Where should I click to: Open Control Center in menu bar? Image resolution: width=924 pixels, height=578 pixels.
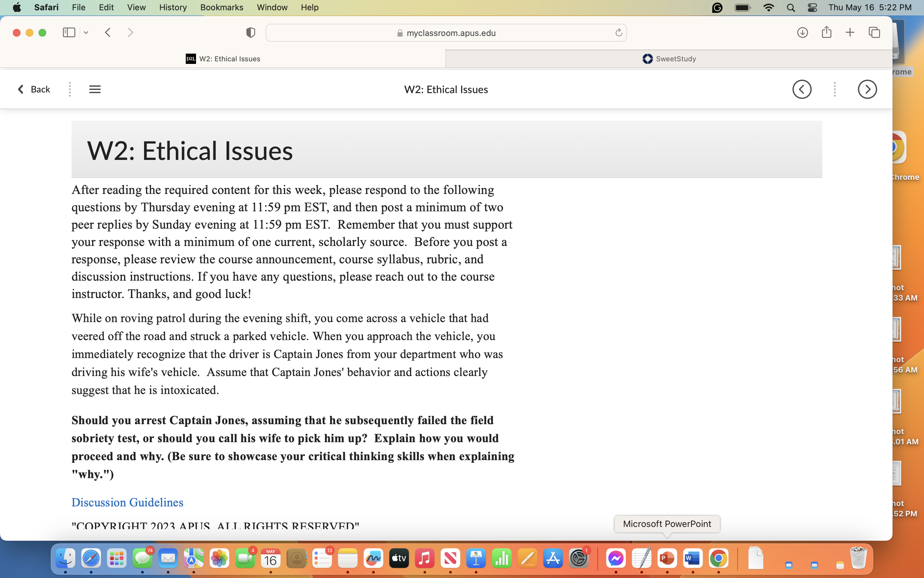tap(812, 8)
